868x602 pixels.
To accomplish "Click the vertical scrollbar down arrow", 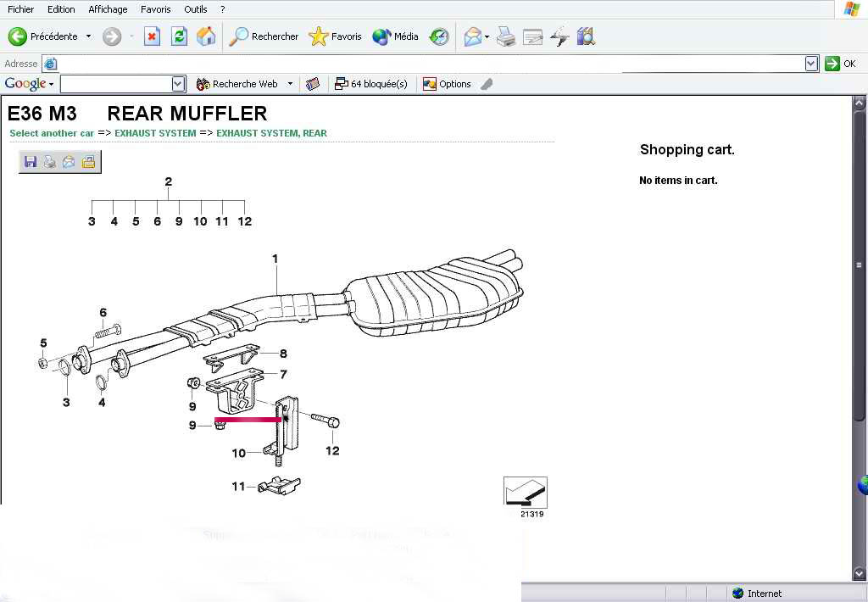I will (x=860, y=573).
